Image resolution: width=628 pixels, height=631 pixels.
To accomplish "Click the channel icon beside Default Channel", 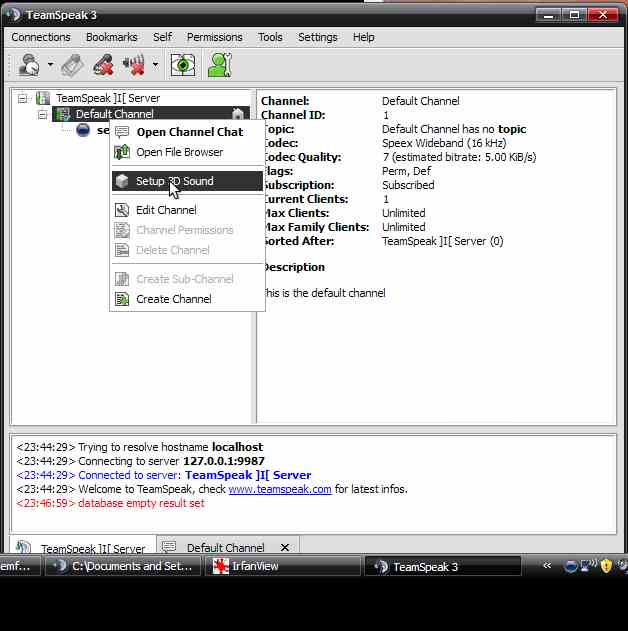I will click(62, 114).
